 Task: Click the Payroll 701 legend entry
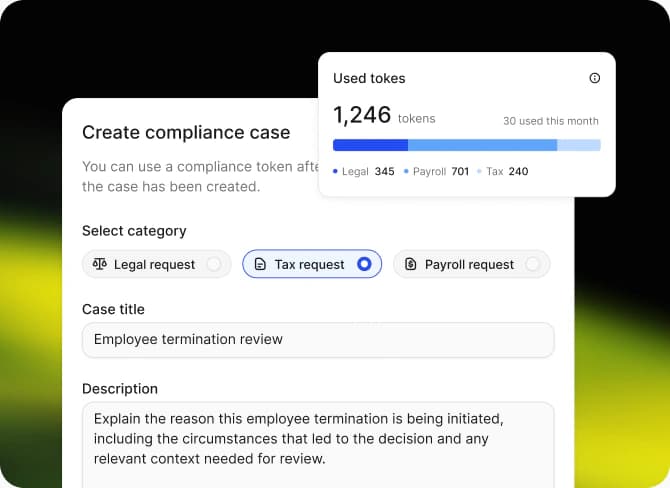pos(436,172)
